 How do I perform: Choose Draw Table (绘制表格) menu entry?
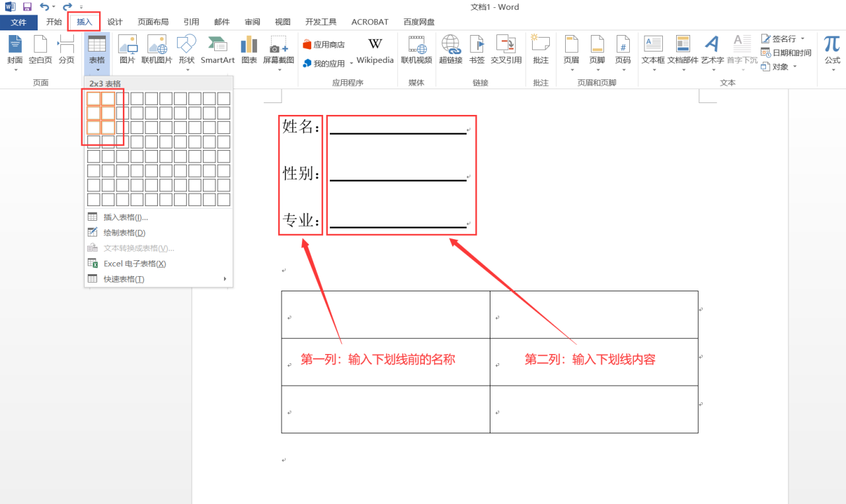pos(158,233)
